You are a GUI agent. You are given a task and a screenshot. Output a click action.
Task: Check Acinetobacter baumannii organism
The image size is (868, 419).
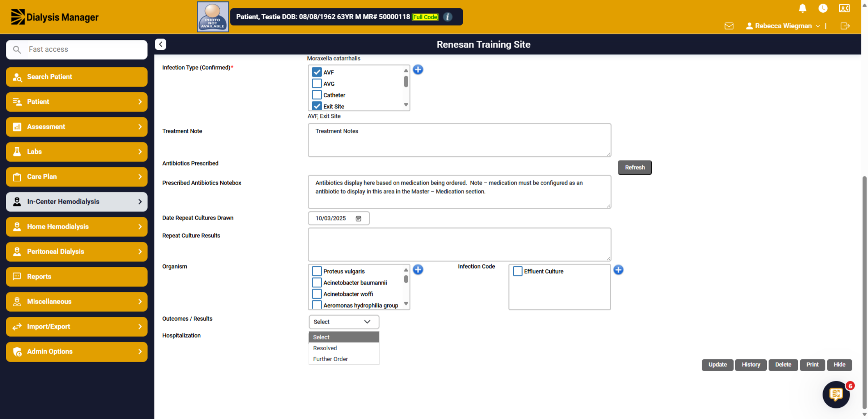tap(317, 282)
